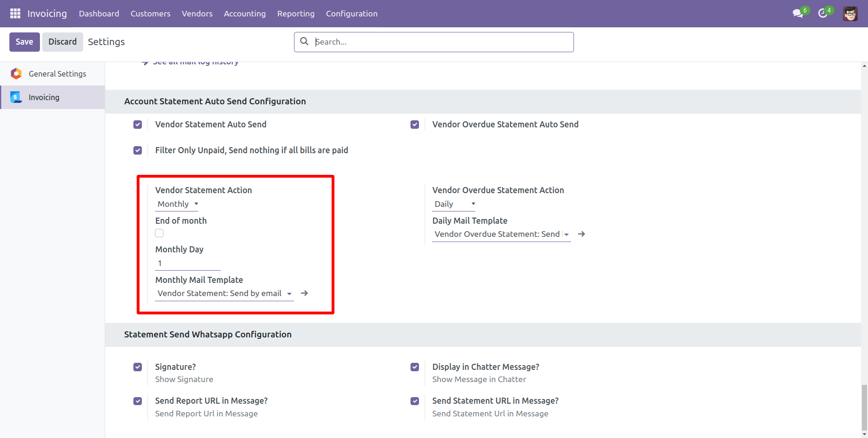Screen dimensions: 868x438
Task: Open the see all mail log history link
Action: pos(190,63)
